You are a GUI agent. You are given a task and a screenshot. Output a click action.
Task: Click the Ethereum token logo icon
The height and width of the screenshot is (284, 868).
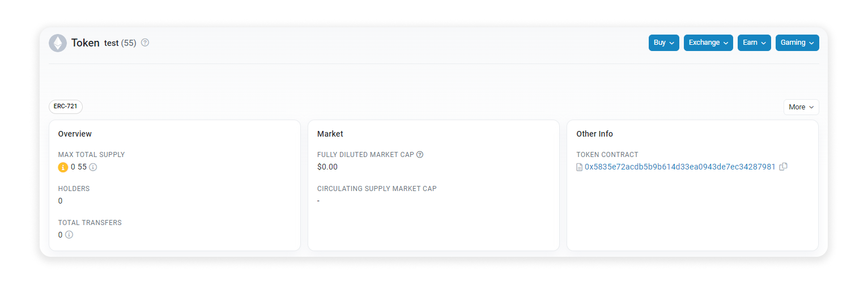tap(58, 43)
